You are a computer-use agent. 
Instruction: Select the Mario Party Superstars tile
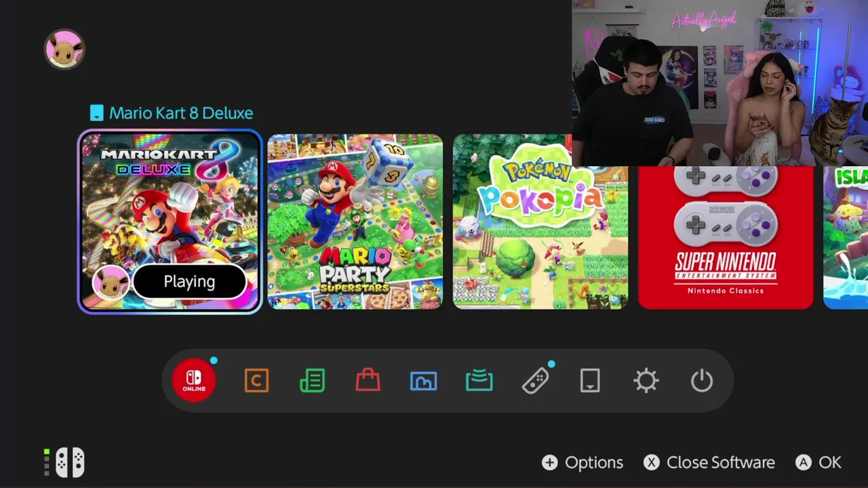click(355, 222)
